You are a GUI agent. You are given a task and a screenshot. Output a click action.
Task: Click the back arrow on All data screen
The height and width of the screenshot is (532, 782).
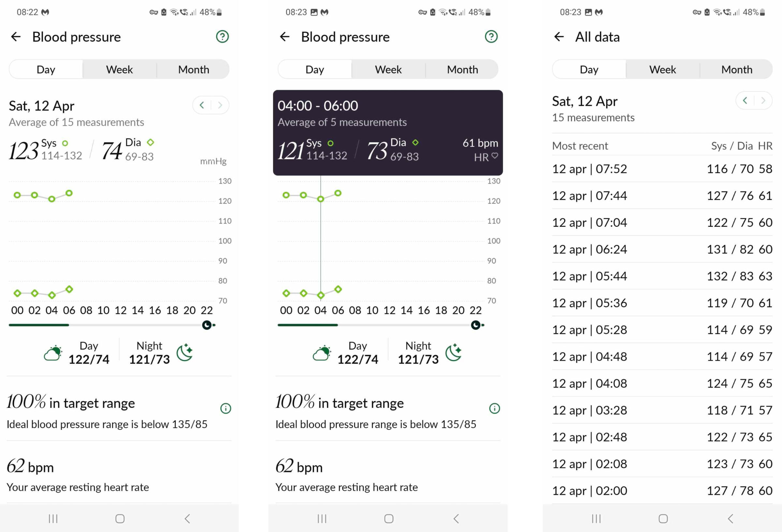[x=558, y=37]
